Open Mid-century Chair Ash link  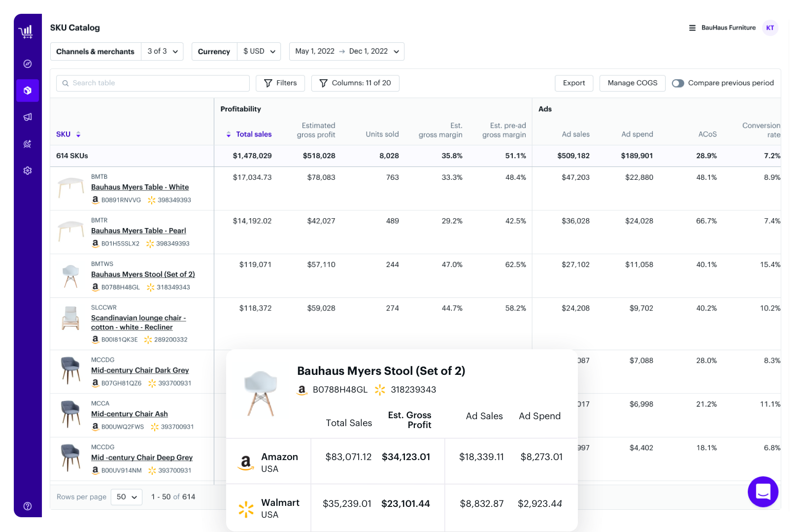pyautogui.click(x=130, y=414)
